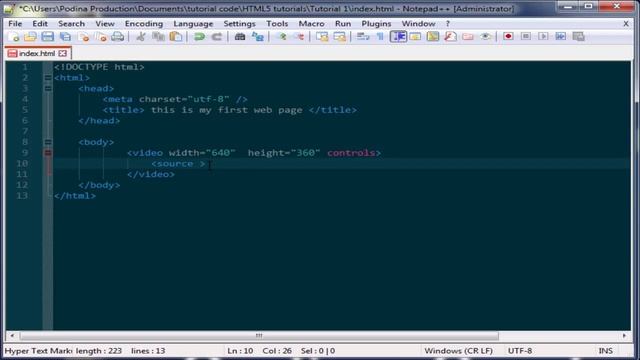The width and height of the screenshot is (640, 360).
Task: Open the Search menu
Action: 71,24
